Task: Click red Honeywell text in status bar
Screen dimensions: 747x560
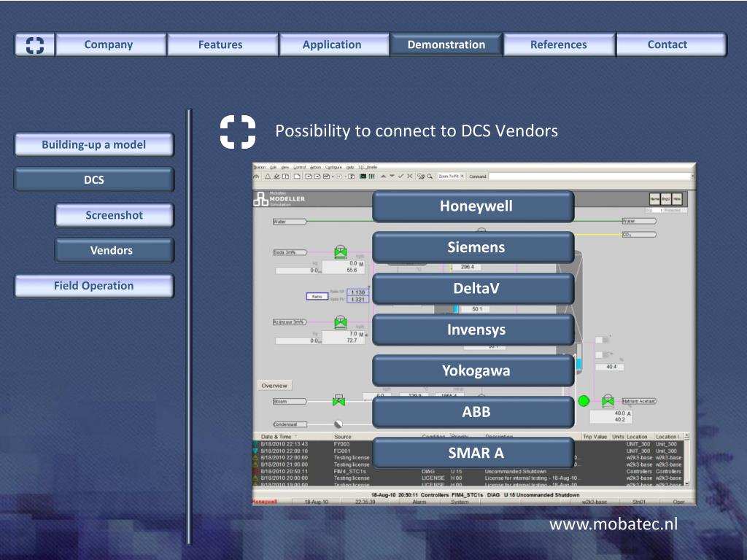Action: (265, 502)
